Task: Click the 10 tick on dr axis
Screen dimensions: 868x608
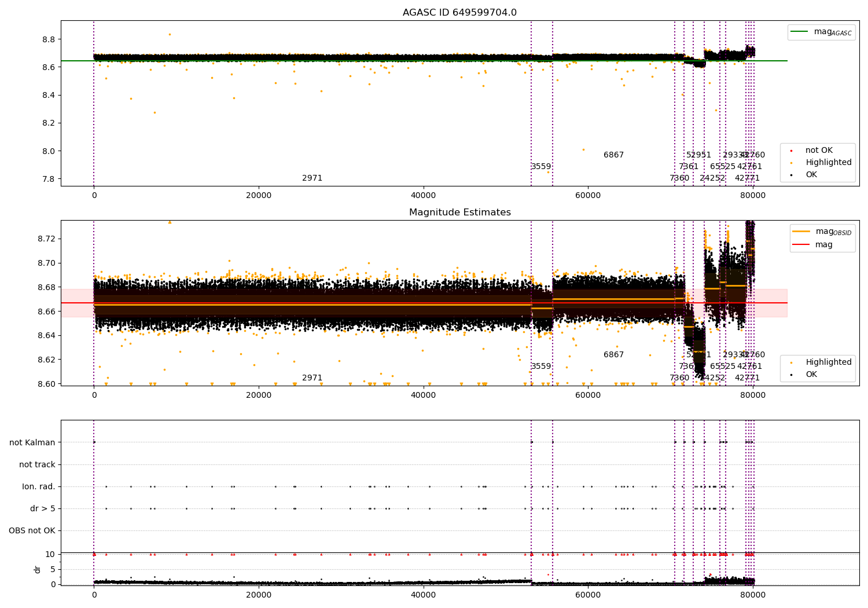Action: tap(50, 554)
